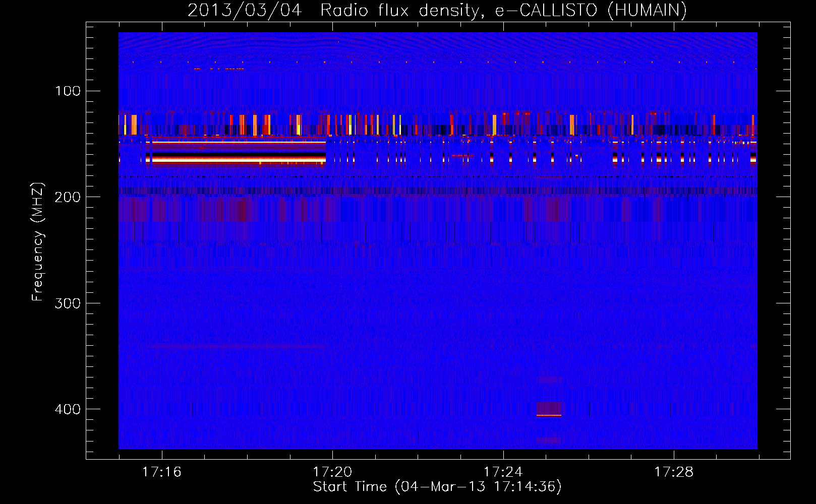This screenshot has height=504, width=816.
Task: Click the 17:24 time tick label
Action: point(503,472)
